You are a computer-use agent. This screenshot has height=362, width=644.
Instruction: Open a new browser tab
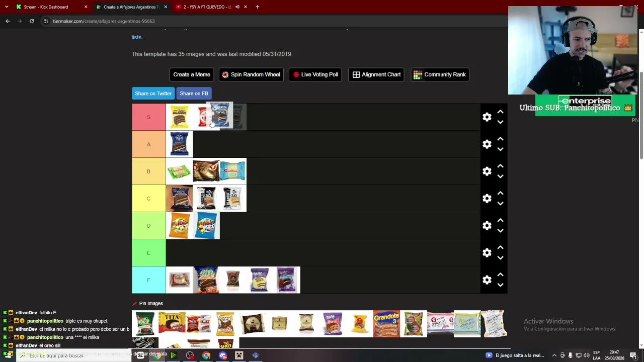(x=257, y=7)
